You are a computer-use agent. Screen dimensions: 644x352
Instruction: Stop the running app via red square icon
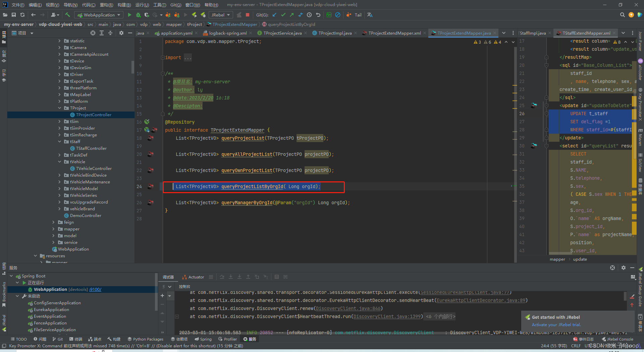coord(248,15)
